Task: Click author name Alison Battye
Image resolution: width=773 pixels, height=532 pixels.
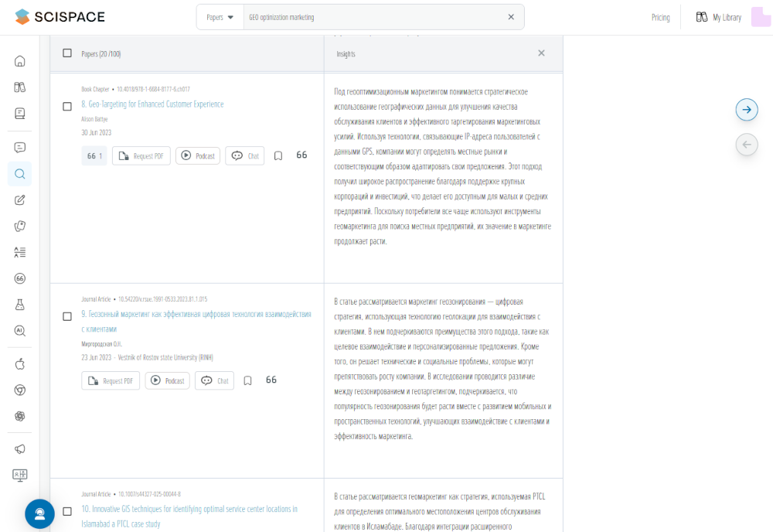Action: point(94,119)
